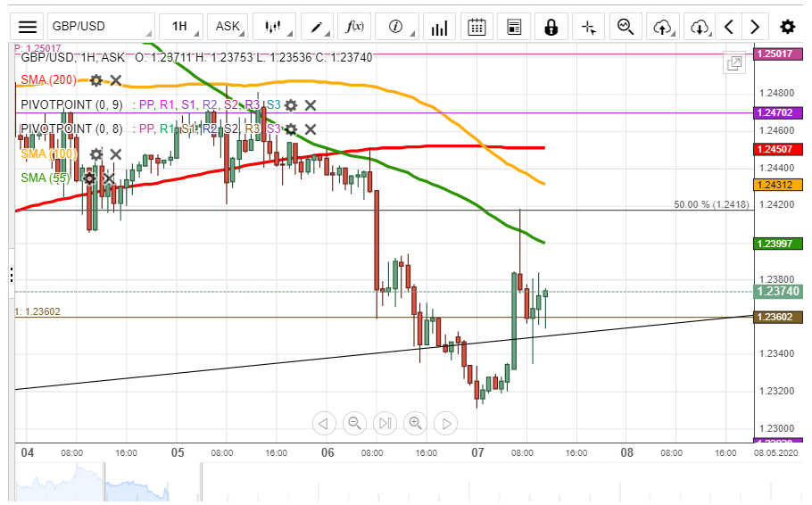Image resolution: width=812 pixels, height=505 pixels.
Task: Open the pattern search magnifier icon
Action: click(626, 27)
